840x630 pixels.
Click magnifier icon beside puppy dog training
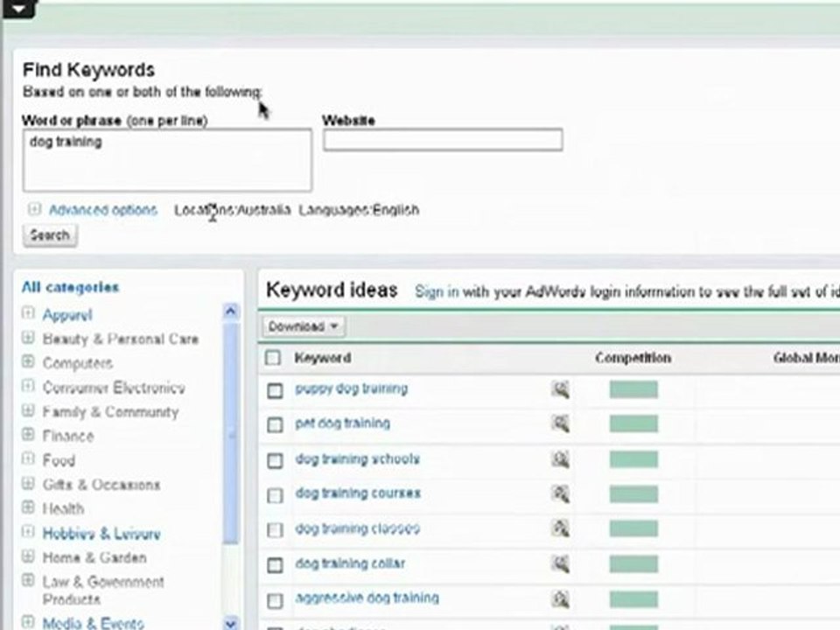pos(560,389)
